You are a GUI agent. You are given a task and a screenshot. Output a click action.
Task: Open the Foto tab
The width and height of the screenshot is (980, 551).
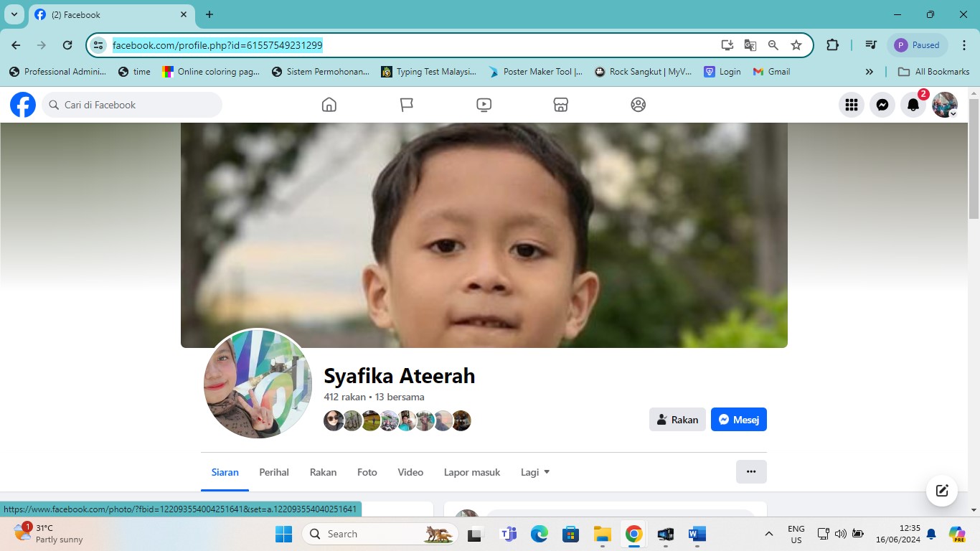click(367, 472)
